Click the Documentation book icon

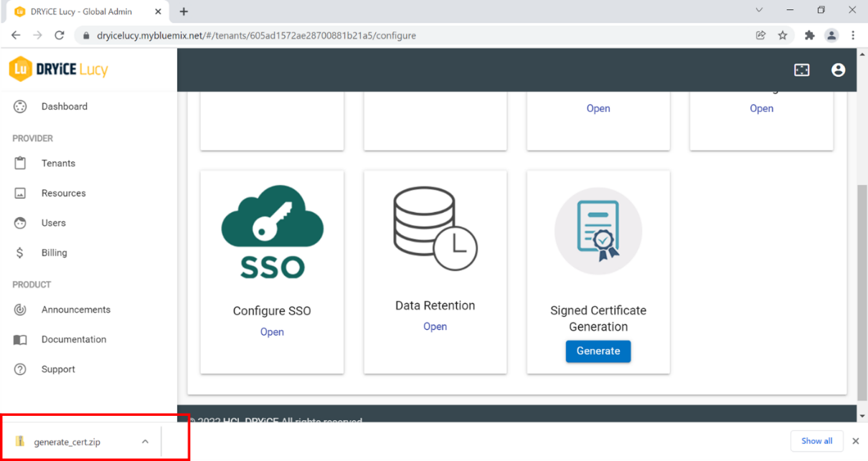click(x=20, y=340)
